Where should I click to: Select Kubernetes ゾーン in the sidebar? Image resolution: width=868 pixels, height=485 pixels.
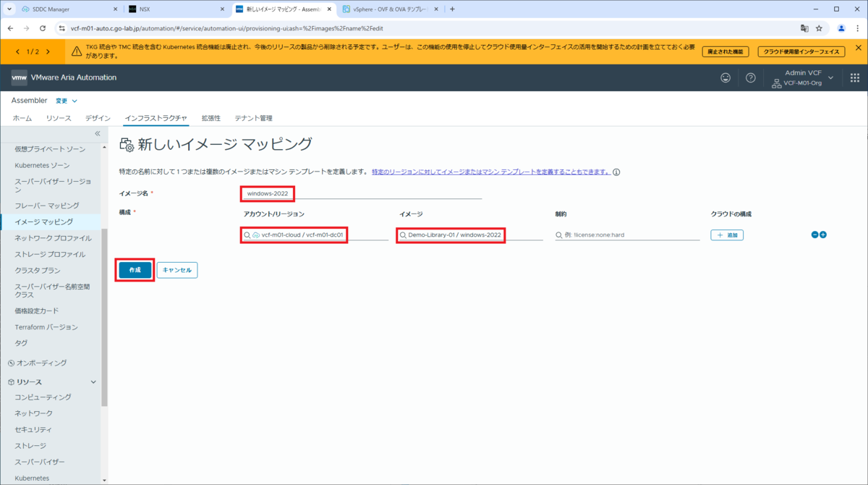tap(42, 165)
